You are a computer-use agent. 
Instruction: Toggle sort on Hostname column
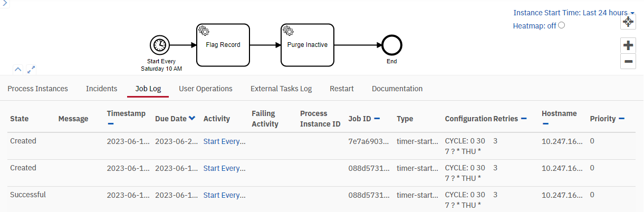(545, 124)
